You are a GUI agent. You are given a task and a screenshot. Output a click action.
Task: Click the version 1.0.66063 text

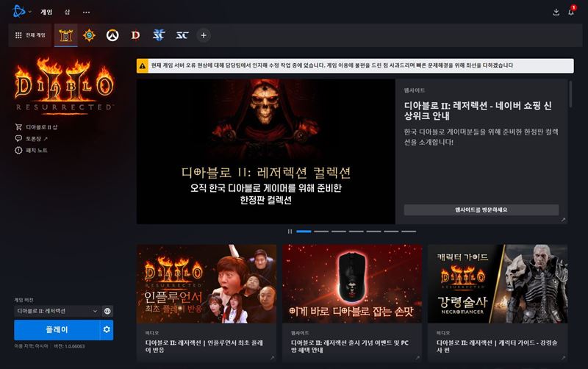click(x=69, y=346)
